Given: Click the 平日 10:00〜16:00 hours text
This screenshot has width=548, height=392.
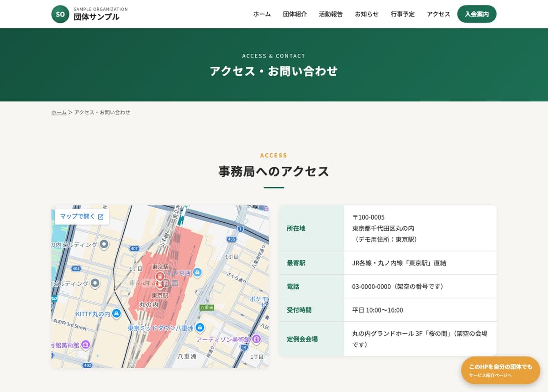Looking at the screenshot, I should [378, 310].
